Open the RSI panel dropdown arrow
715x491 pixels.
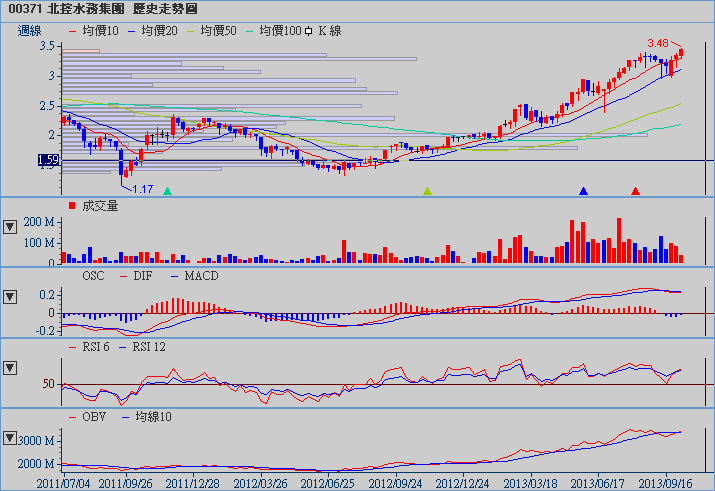(11, 367)
